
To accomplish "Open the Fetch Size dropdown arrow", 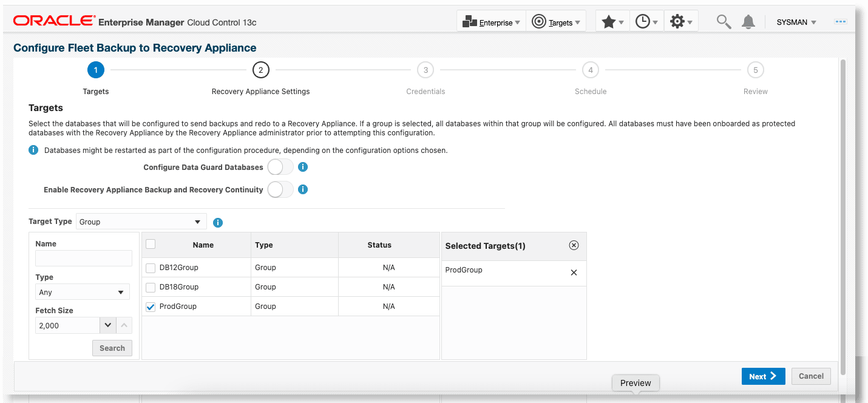I will coord(107,325).
